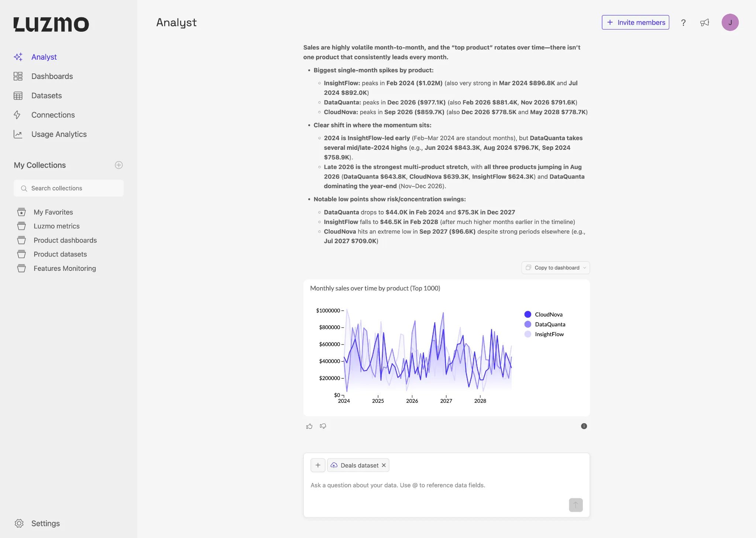Click the cloud icon on Deals dataset

coord(334,465)
